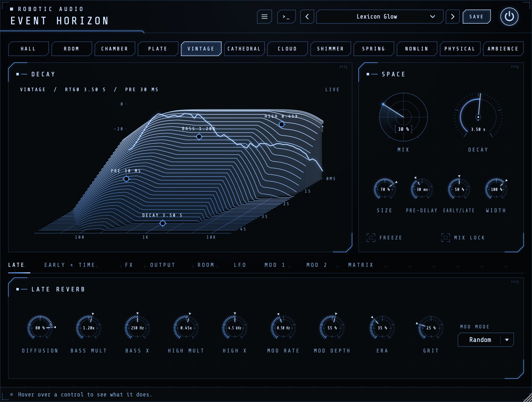
Task: Click the Decay panel grip icon
Action: tap(343, 67)
